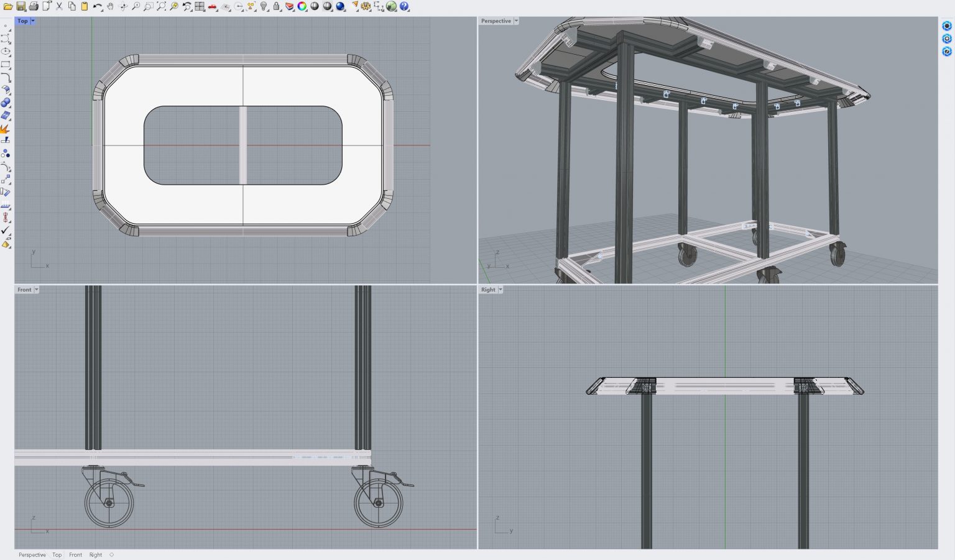Save the model with the floppy disk icon
This screenshot has height=560, width=955.
(x=21, y=6)
